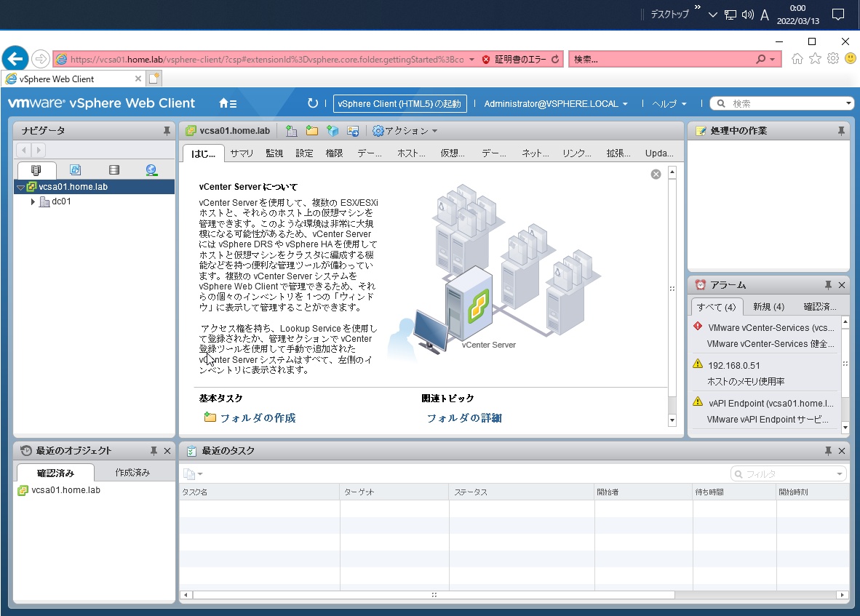The height and width of the screenshot is (616, 860).
Task: Open browser home page icon
Action: click(x=797, y=59)
